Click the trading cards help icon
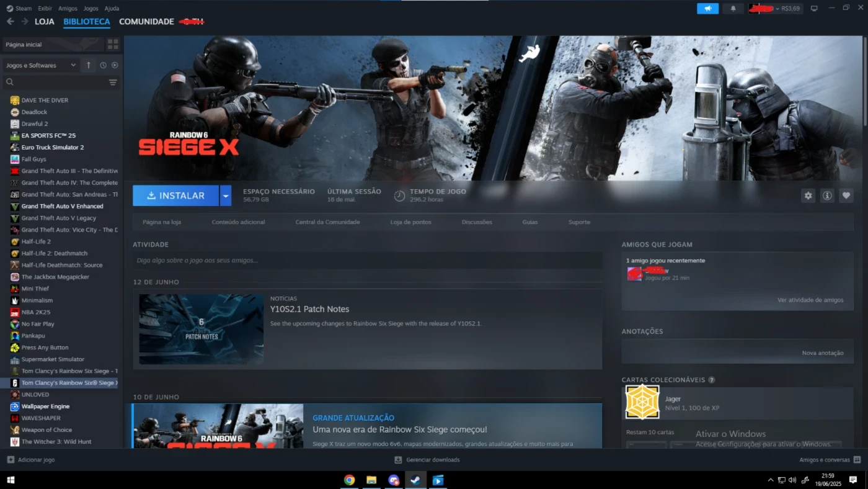The height and width of the screenshot is (489, 868). tap(711, 380)
